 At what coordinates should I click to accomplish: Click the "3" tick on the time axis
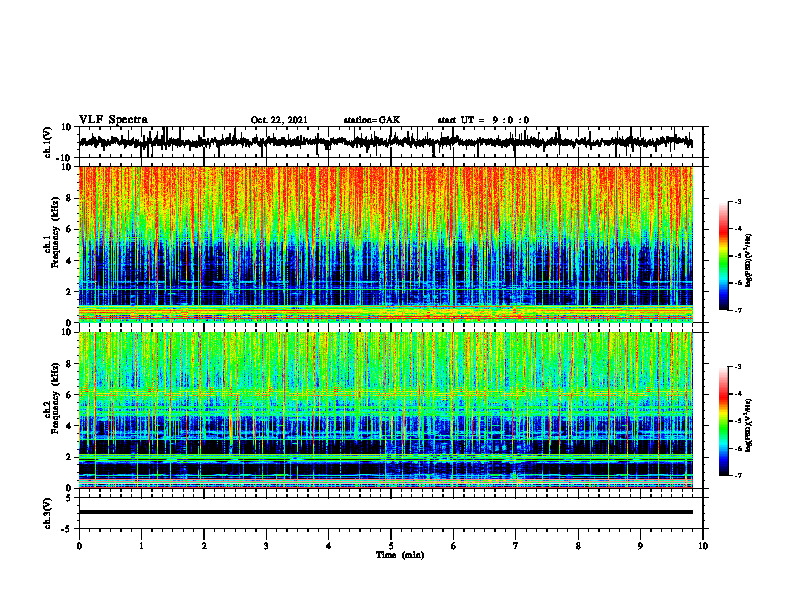266,546
